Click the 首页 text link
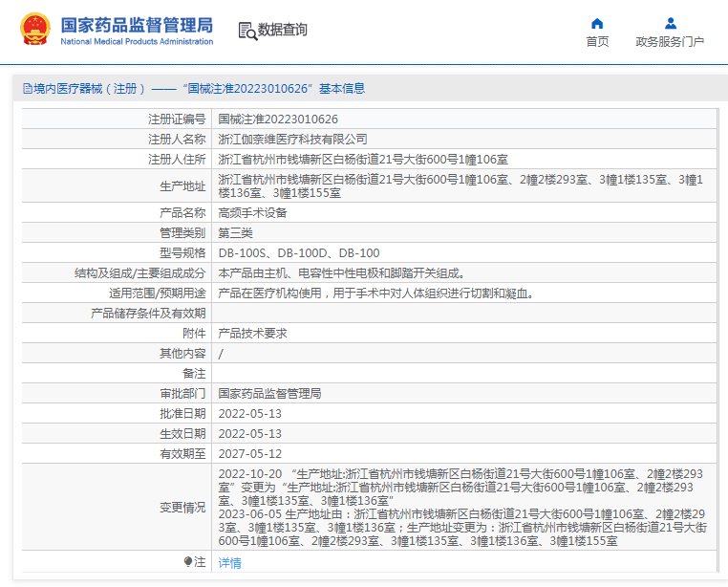 point(597,41)
